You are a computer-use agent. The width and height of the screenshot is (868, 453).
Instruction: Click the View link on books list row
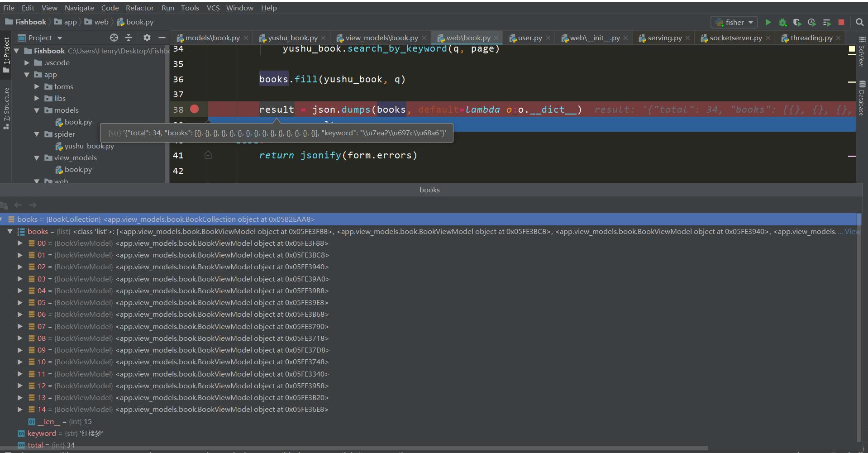point(852,231)
